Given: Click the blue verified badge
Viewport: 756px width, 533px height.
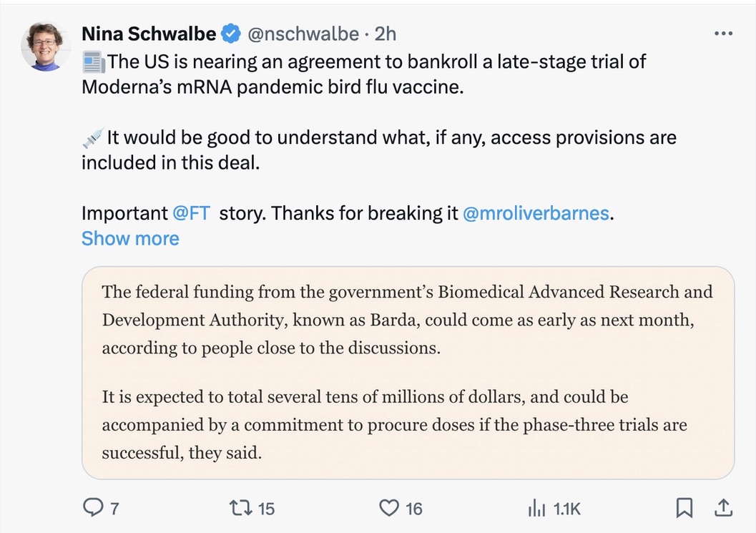Looking at the screenshot, I should 230,34.
